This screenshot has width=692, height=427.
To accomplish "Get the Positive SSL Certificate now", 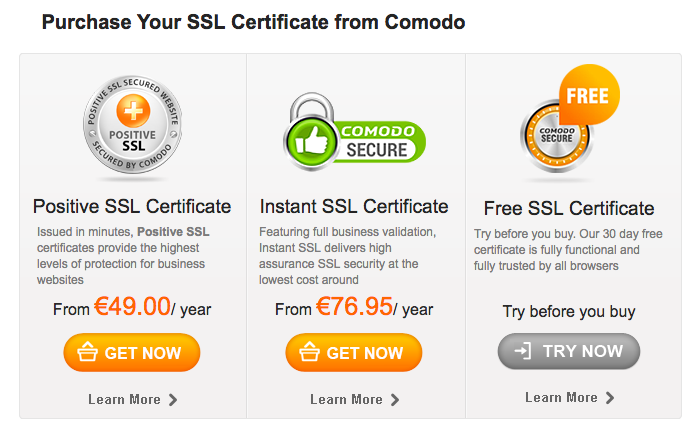I will click(x=132, y=352).
